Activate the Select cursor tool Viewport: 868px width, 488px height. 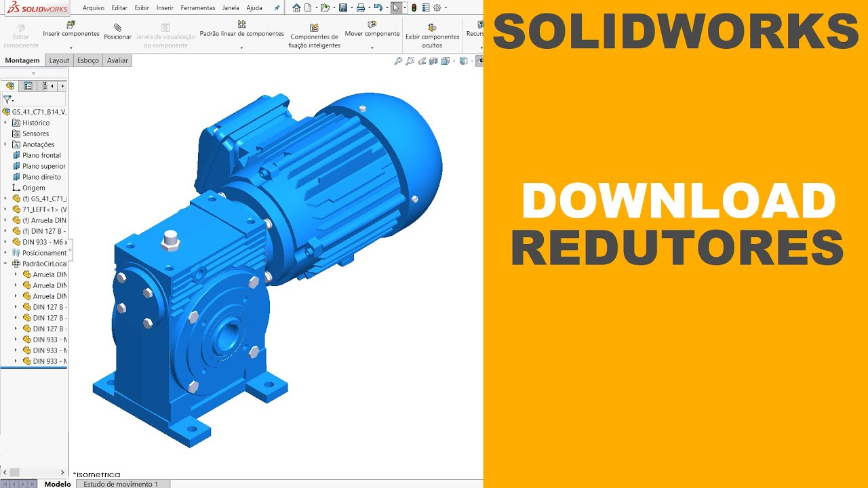point(396,7)
